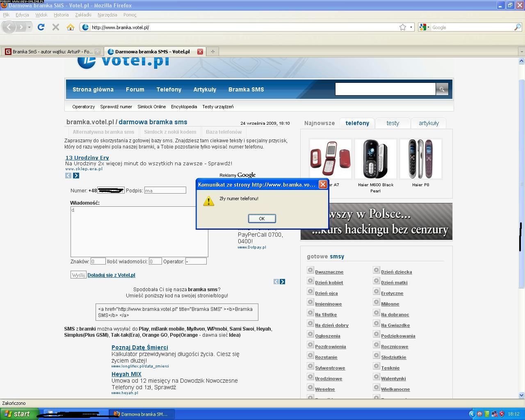Open the Windows start button
The width and height of the screenshot is (525, 420).
[19, 414]
